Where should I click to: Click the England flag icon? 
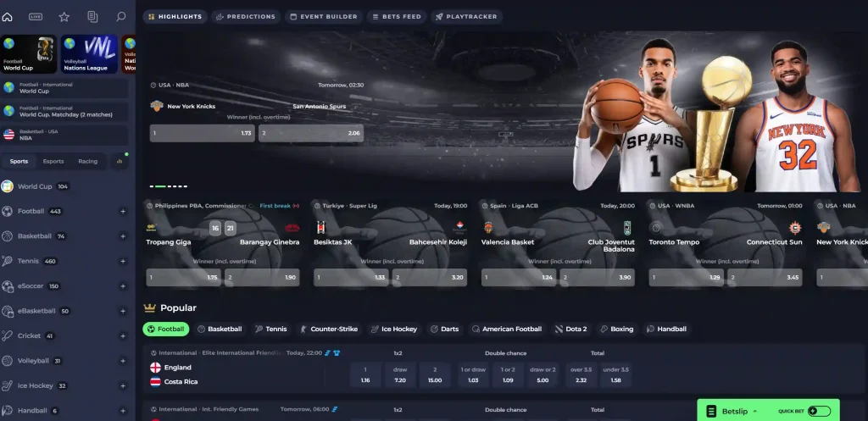coord(156,368)
